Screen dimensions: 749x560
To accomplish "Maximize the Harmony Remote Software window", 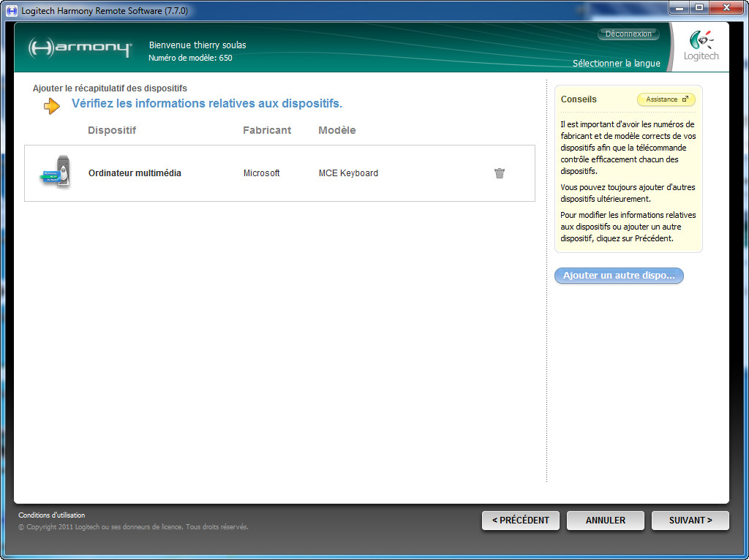I will pos(699,7).
